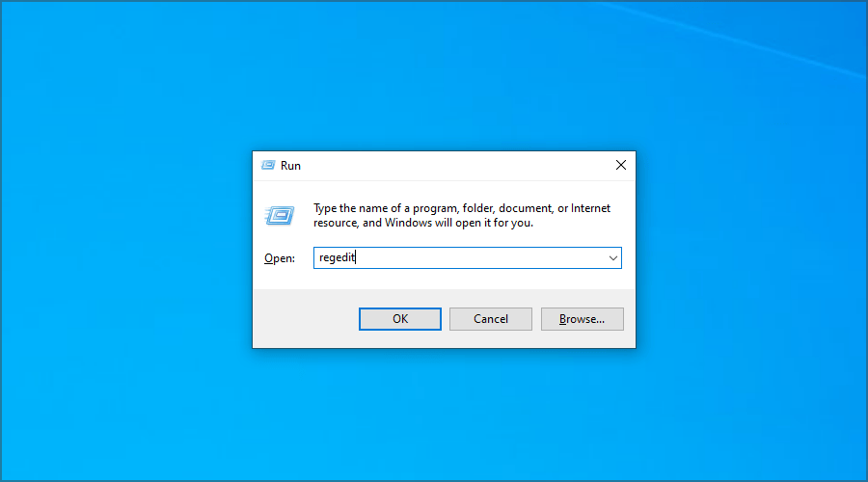Click the desktop wallpaper below the Run dialog

click(444, 415)
